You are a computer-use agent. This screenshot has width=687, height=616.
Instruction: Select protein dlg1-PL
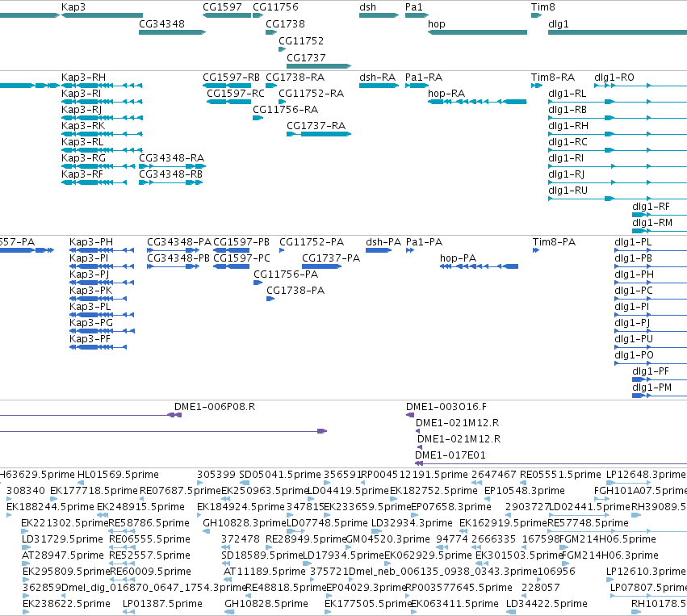pos(633,242)
